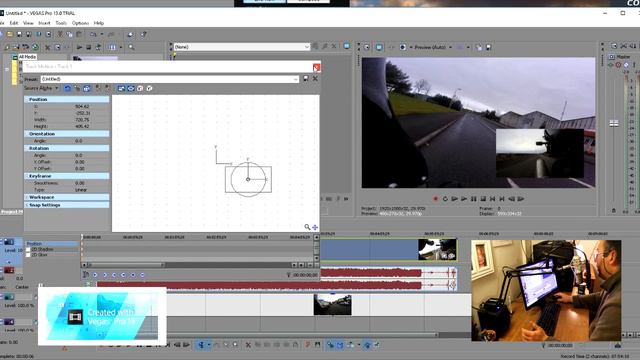
Task: Delete the Track Motion preset
Action: coord(315,78)
